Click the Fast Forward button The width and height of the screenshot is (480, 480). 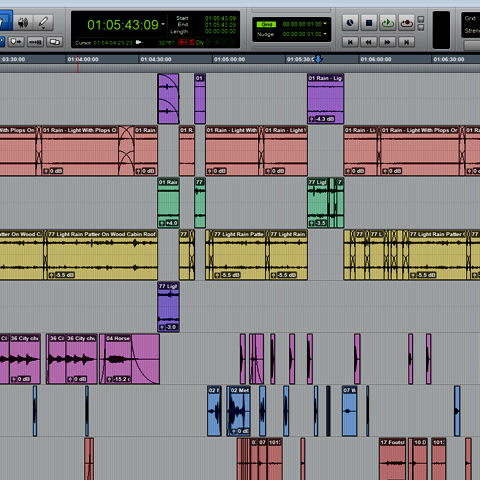[x=387, y=42]
